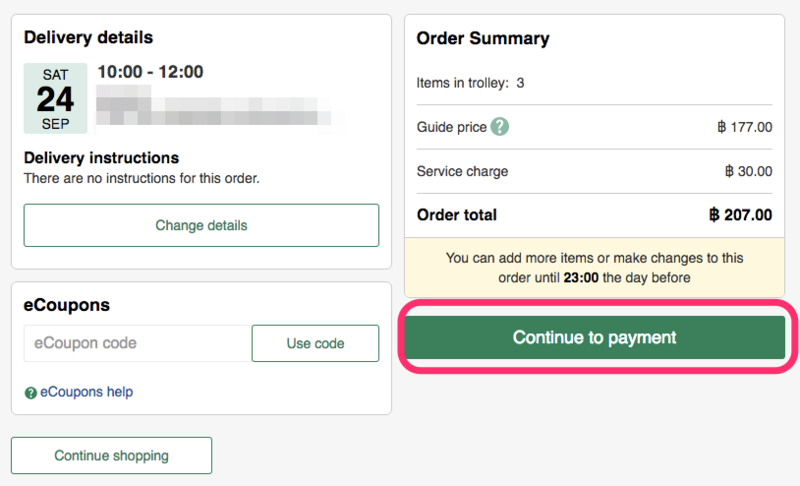Click the Guide price amount ฿ 177.00

click(744, 127)
